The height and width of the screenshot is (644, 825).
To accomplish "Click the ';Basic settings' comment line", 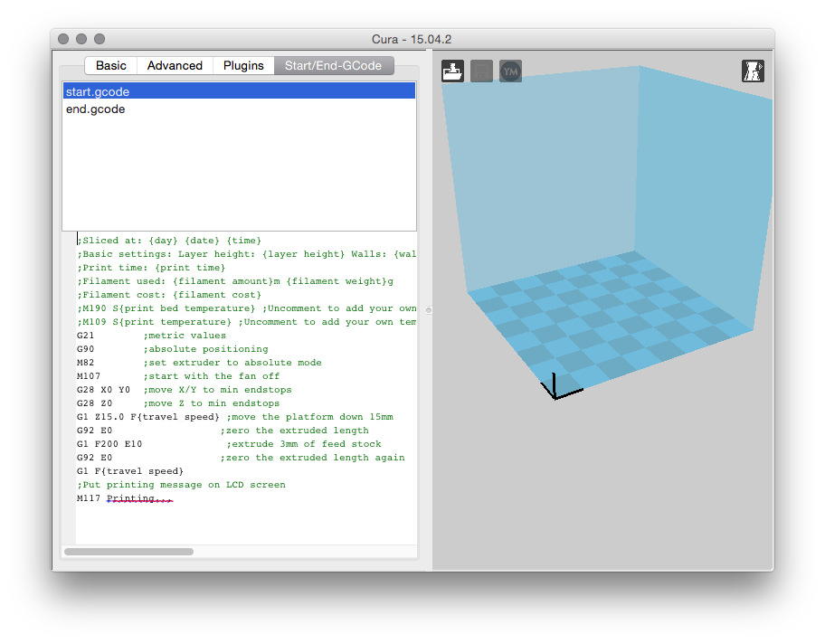I will coord(246,254).
